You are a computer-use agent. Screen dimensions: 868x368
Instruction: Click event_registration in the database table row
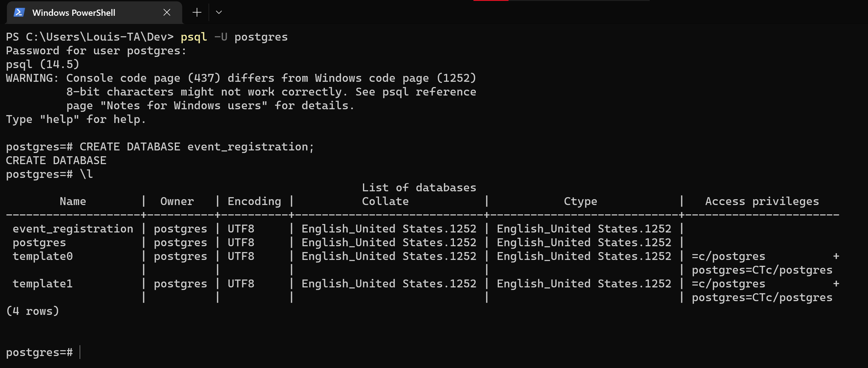pyautogui.click(x=73, y=229)
